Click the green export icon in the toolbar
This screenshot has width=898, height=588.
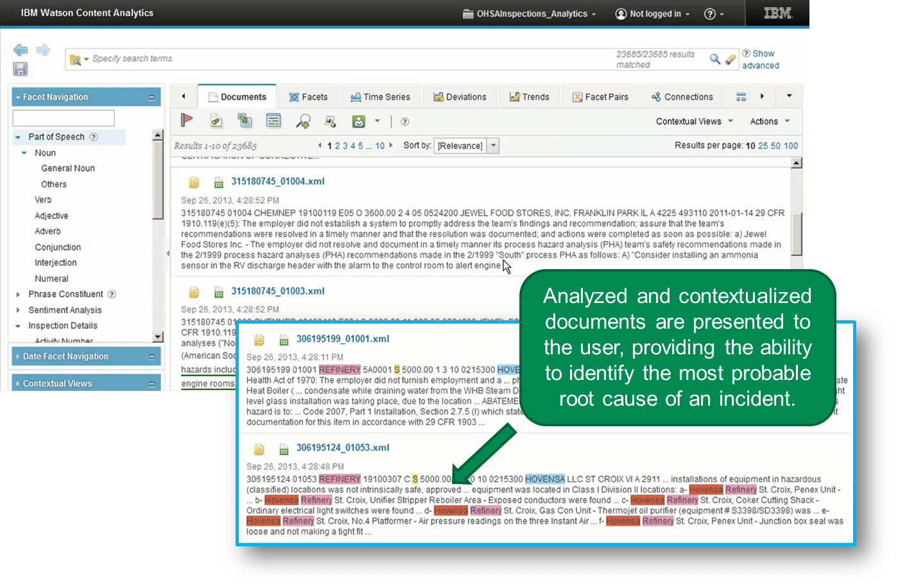[245, 121]
